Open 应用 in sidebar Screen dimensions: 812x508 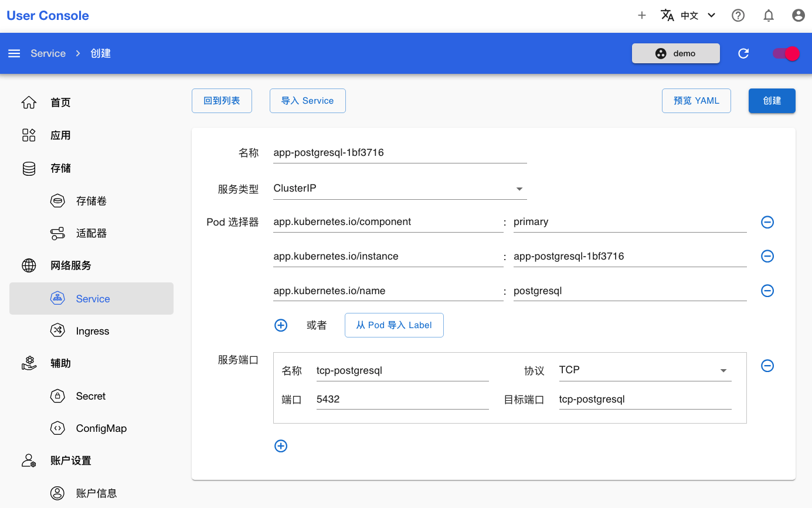click(60, 135)
